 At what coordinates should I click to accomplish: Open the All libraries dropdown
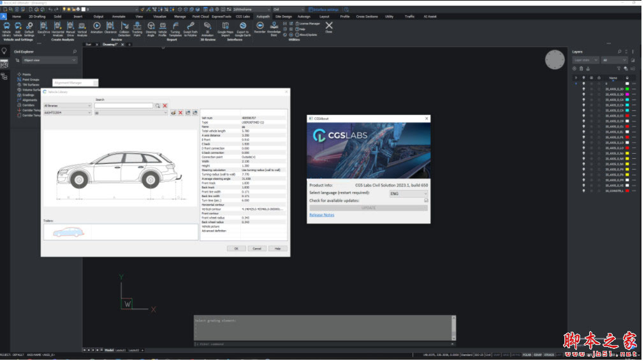(67, 106)
